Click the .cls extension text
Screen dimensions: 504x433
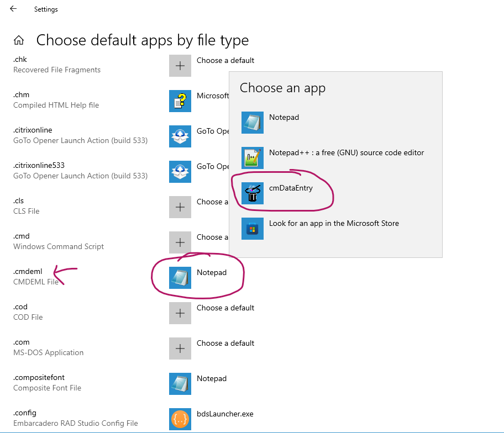[x=18, y=201]
